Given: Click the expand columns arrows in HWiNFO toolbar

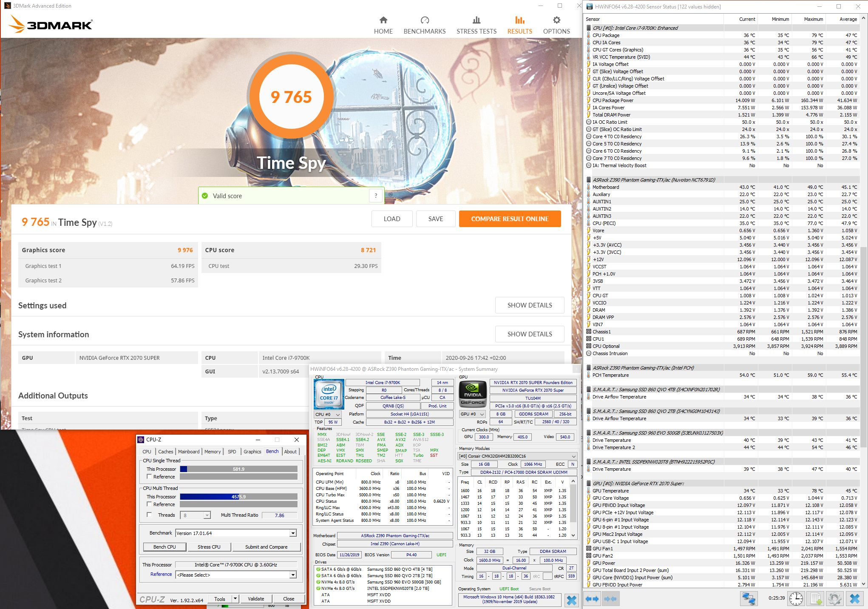Looking at the screenshot, I should 593,599.
